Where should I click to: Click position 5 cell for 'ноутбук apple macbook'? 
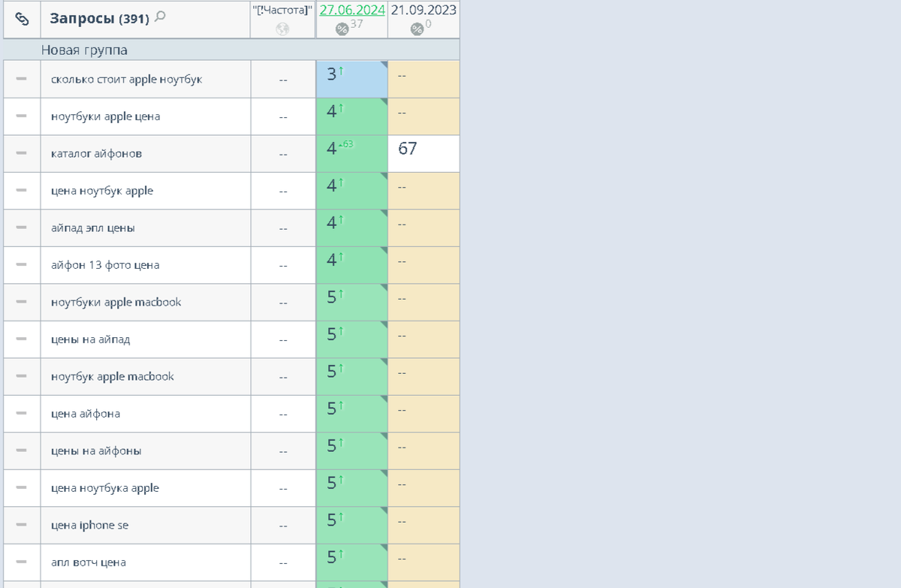[x=352, y=376]
